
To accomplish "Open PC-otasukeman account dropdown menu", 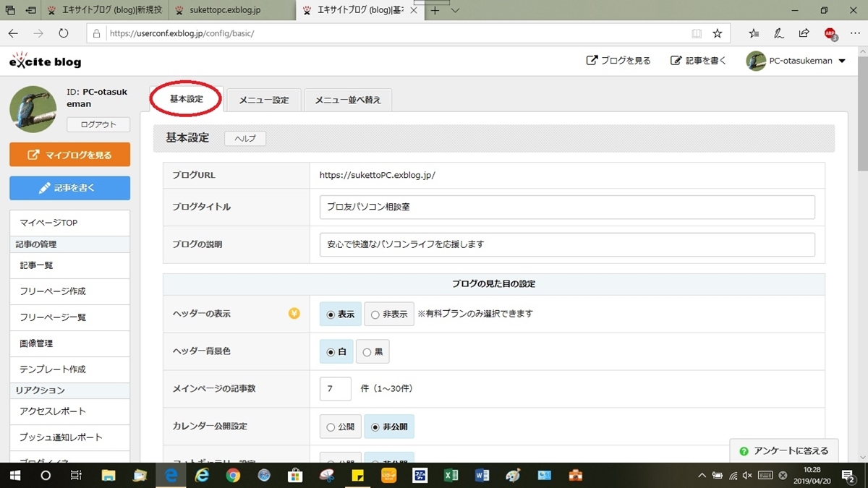I will point(796,61).
